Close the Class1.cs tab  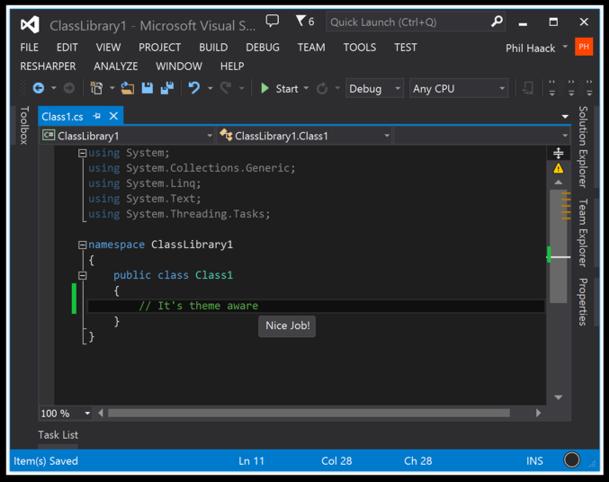(x=113, y=116)
